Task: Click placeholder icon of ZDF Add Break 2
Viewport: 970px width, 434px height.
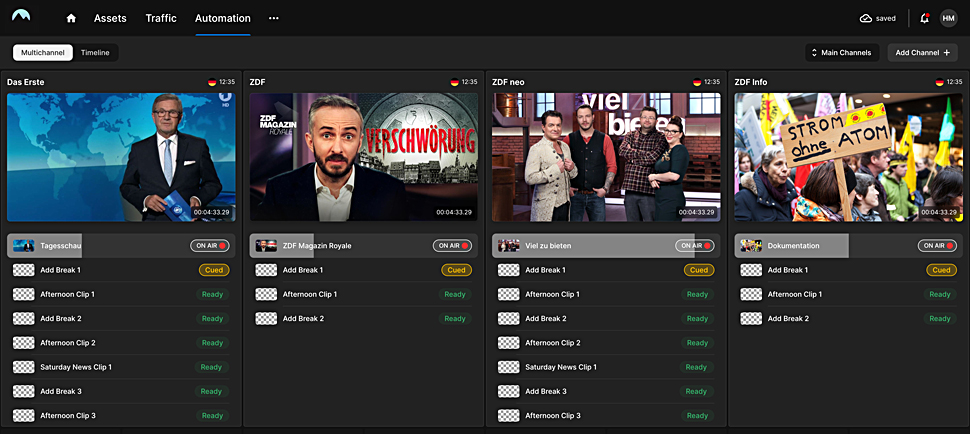Action: (x=266, y=318)
